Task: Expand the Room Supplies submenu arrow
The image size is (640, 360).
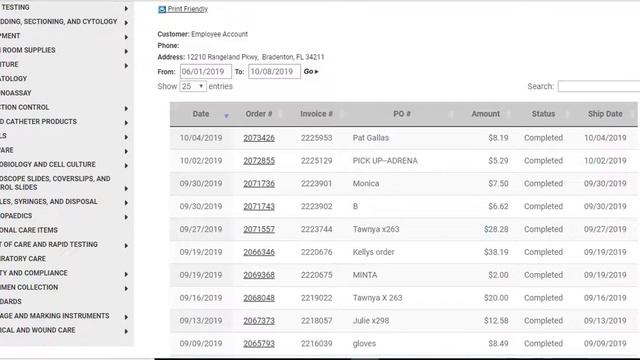Action: pos(126,51)
